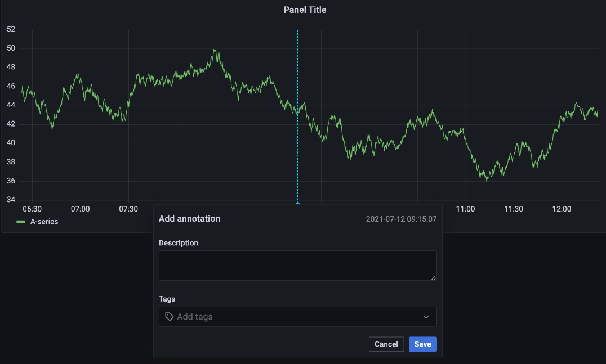Click the Description field label
The image size is (606, 364).
(x=178, y=243)
